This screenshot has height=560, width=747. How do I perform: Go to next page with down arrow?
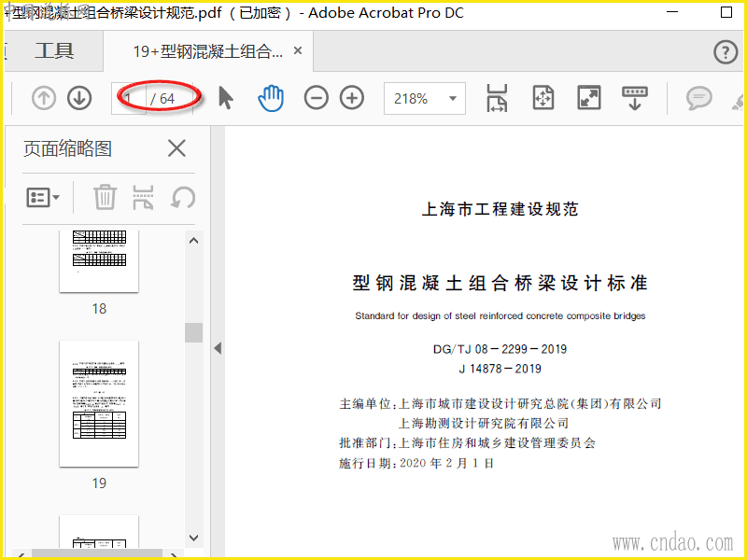[79, 98]
